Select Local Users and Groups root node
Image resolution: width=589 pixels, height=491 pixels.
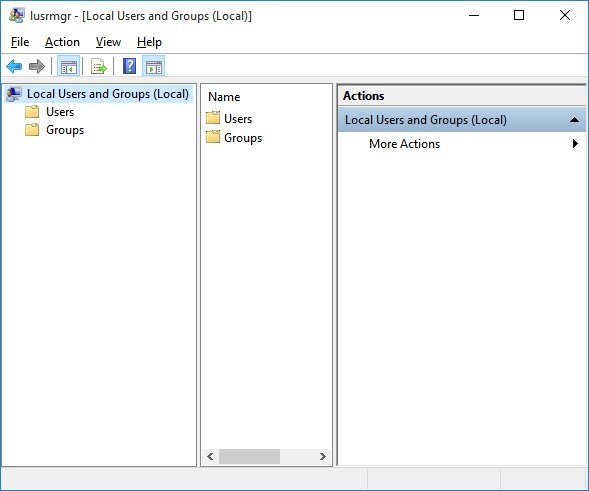107,94
